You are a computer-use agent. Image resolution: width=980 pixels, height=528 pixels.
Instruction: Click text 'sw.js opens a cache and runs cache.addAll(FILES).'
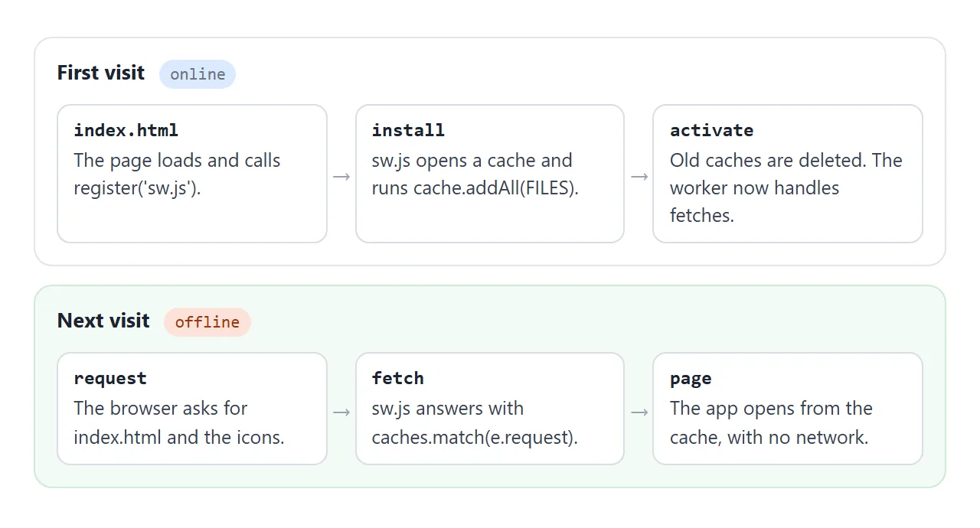click(x=475, y=174)
